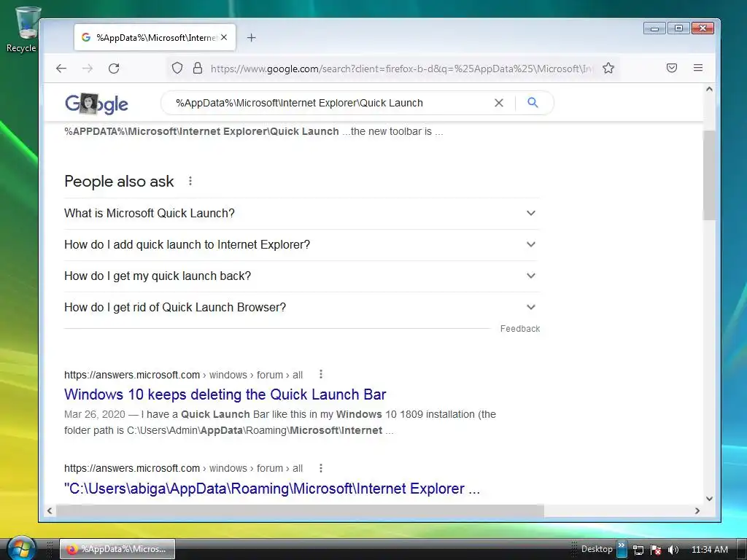The image size is (747, 560).
Task: Maximize the Firefox window
Action: coord(678,28)
